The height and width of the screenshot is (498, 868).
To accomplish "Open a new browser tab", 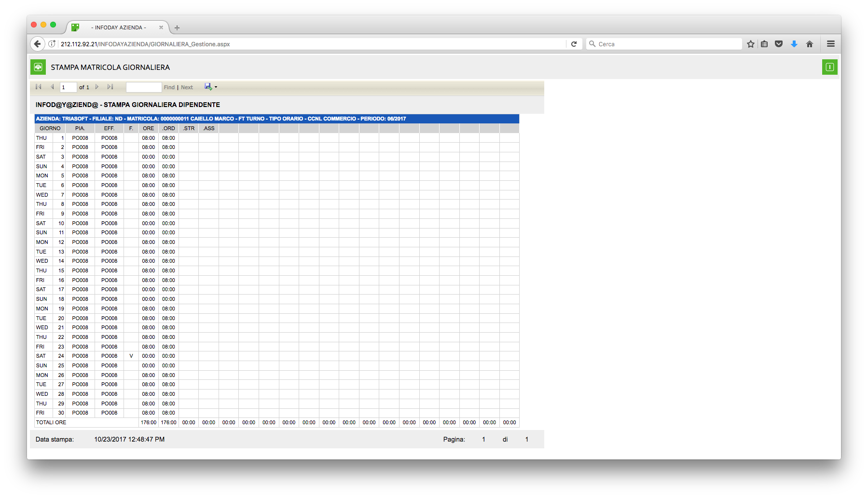I will click(177, 28).
